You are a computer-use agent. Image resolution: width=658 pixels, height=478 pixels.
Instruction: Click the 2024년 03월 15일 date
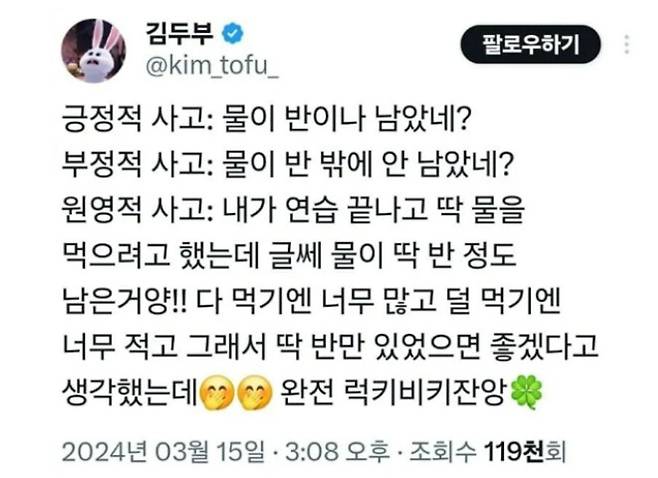coord(163,452)
